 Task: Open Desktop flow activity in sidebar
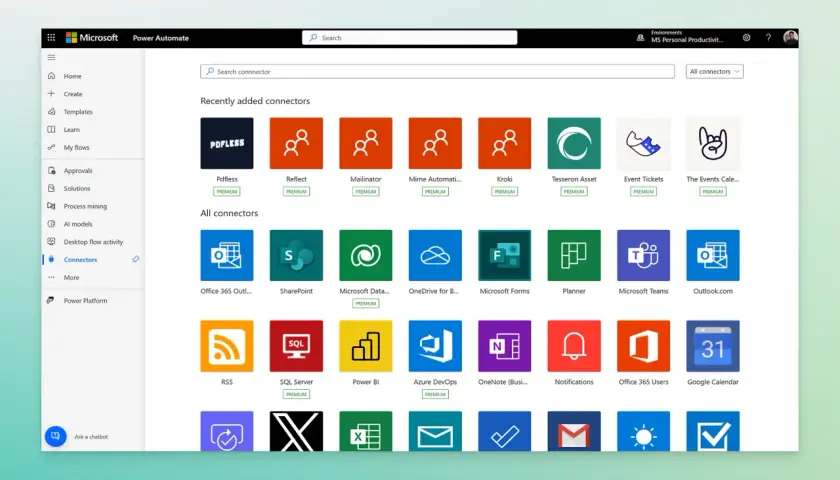(93, 242)
